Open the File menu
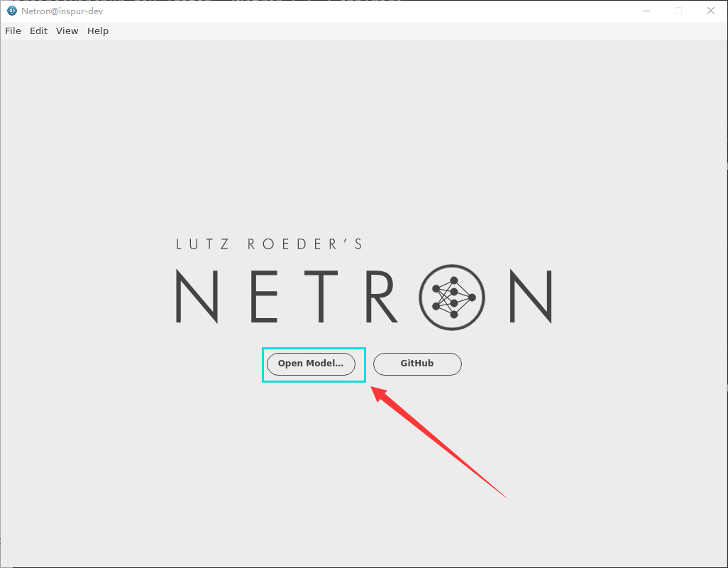This screenshot has width=728, height=568. pos(13,31)
